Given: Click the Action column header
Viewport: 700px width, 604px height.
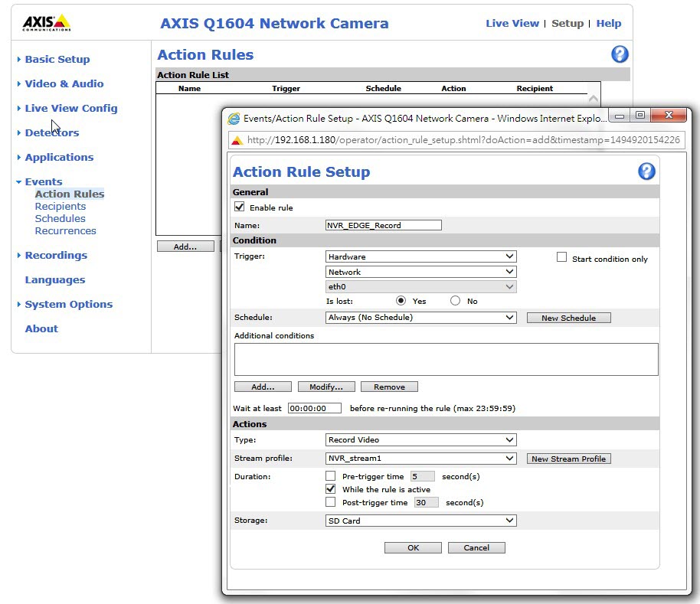Looking at the screenshot, I should coord(453,88).
